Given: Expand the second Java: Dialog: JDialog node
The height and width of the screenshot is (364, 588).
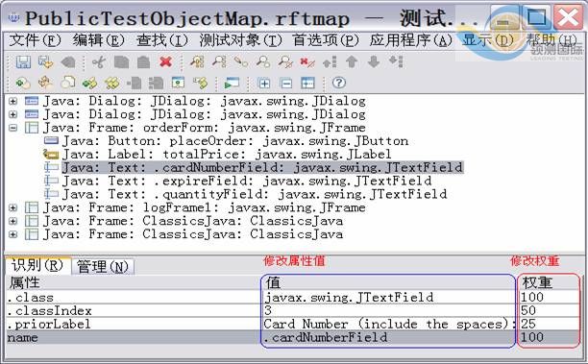Looking at the screenshot, I should (13, 114).
